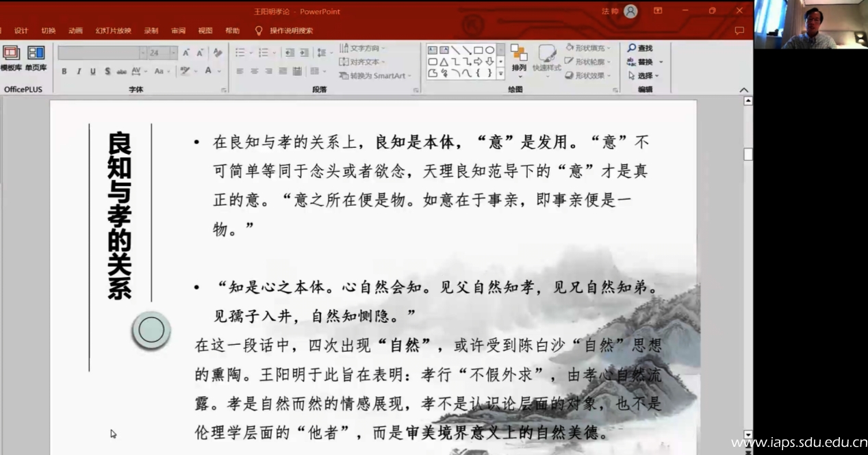Open font dialog launcher

point(224,90)
